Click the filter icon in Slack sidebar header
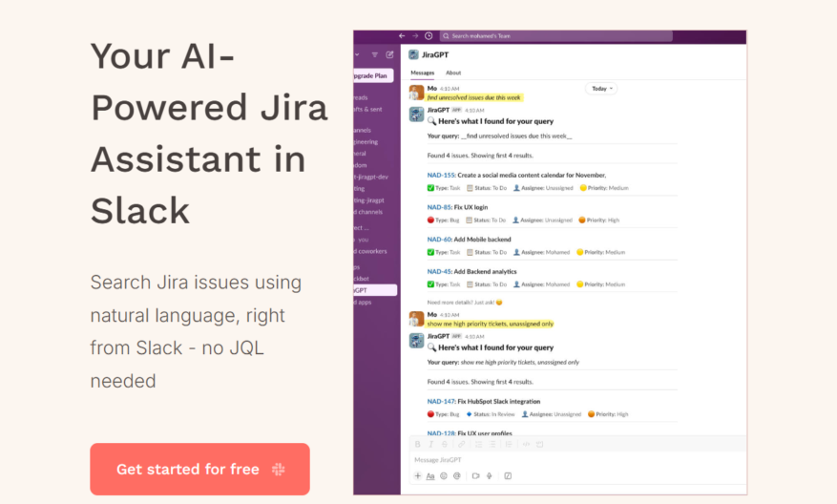Image resolution: width=837 pixels, height=504 pixels. (x=375, y=54)
